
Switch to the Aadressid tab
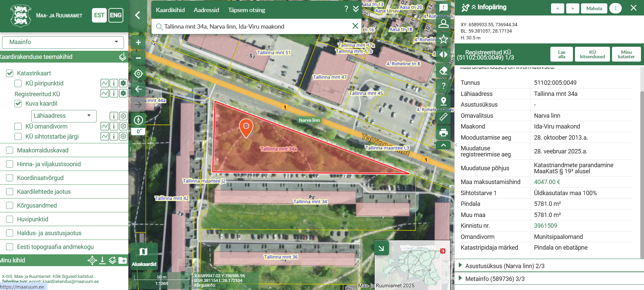[x=206, y=10]
